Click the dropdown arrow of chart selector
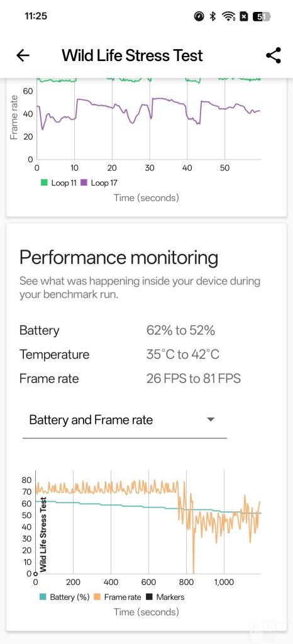The image size is (293, 644). point(211,419)
